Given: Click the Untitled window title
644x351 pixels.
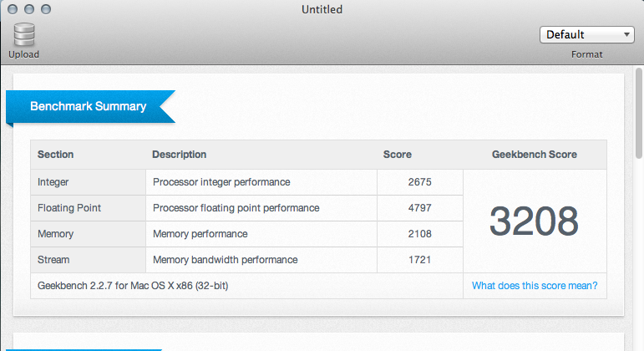Looking at the screenshot, I should [x=322, y=9].
